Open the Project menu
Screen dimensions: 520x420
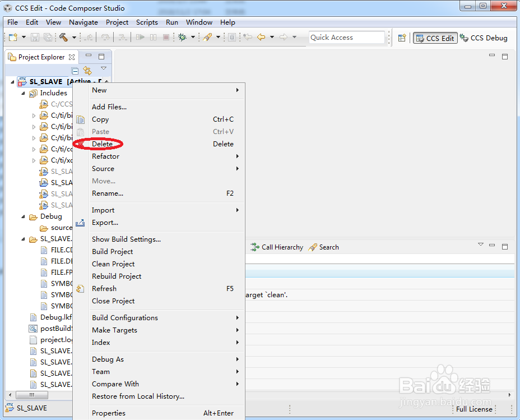coord(117,22)
